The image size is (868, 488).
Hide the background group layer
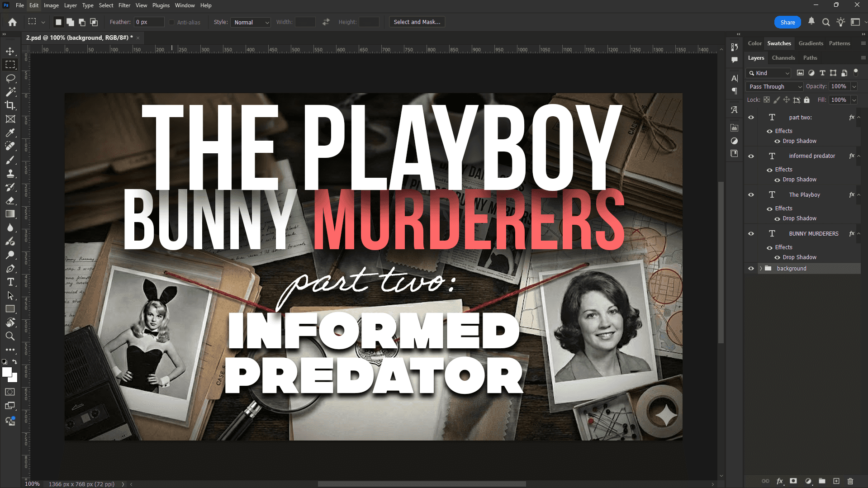coord(751,269)
